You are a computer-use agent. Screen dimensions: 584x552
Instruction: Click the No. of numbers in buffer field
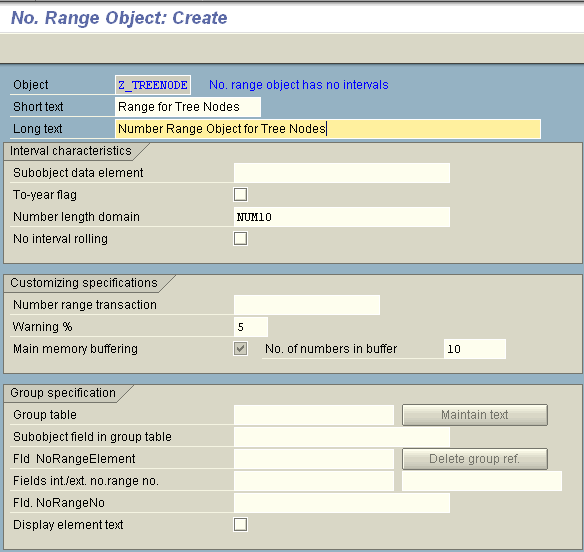(x=475, y=349)
